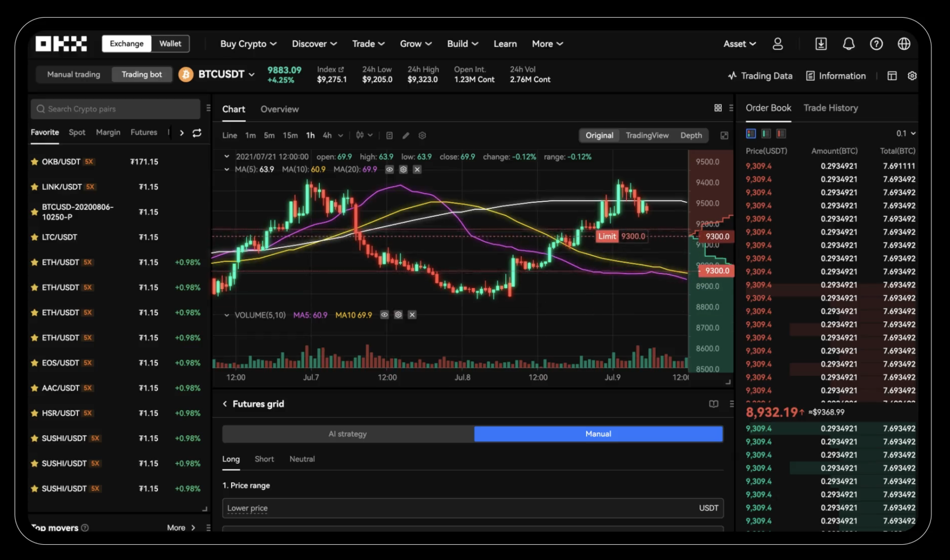Switch to AI strategy
This screenshot has height=560, width=950.
pos(348,434)
